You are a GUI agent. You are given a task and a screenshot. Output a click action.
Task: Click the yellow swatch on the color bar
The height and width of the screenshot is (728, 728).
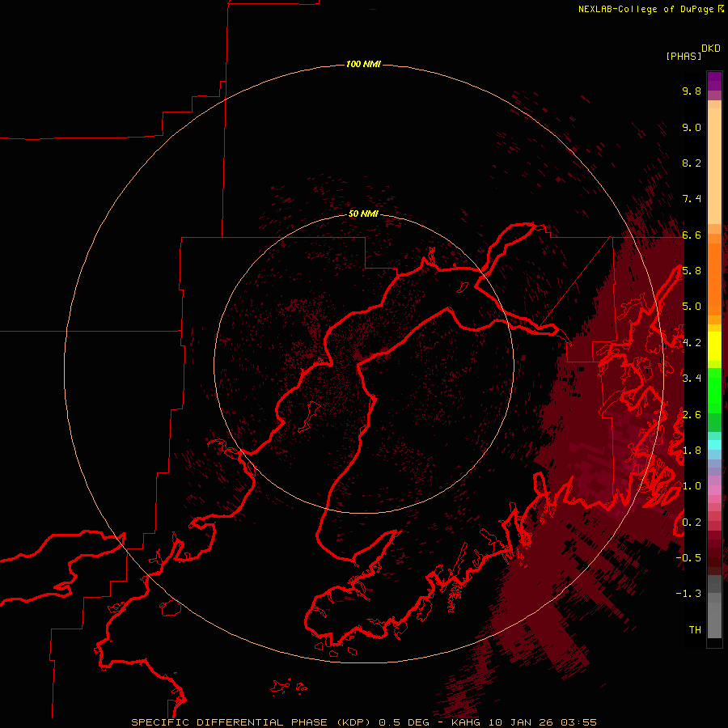click(x=714, y=346)
